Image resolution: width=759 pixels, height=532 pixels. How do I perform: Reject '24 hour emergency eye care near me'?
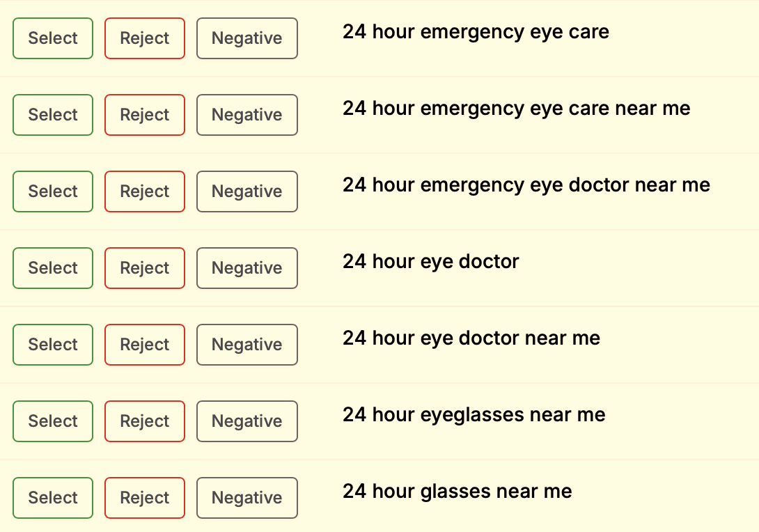pos(145,115)
